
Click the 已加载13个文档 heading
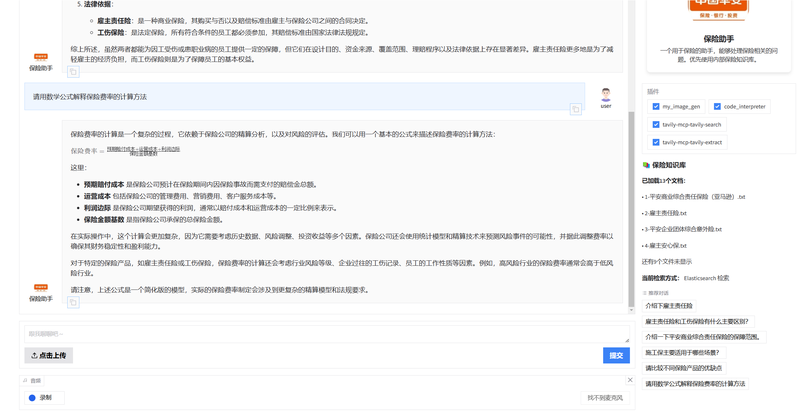pos(663,181)
